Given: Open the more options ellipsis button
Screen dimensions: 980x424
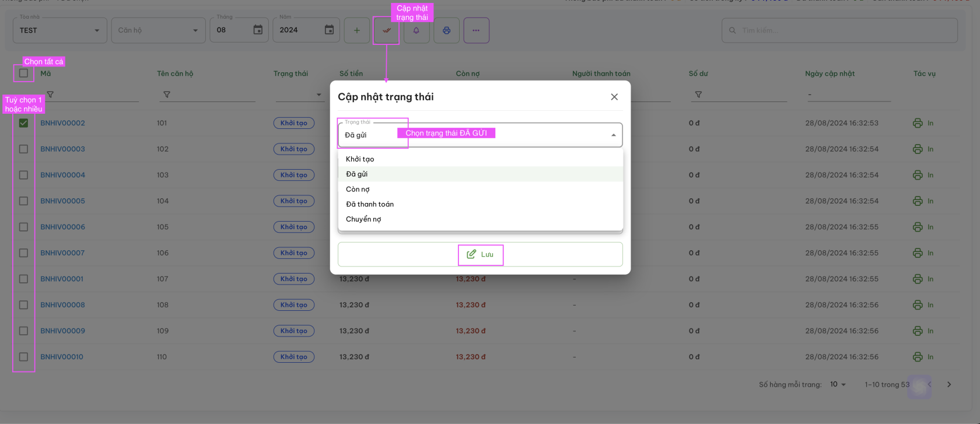Looking at the screenshot, I should (476, 30).
